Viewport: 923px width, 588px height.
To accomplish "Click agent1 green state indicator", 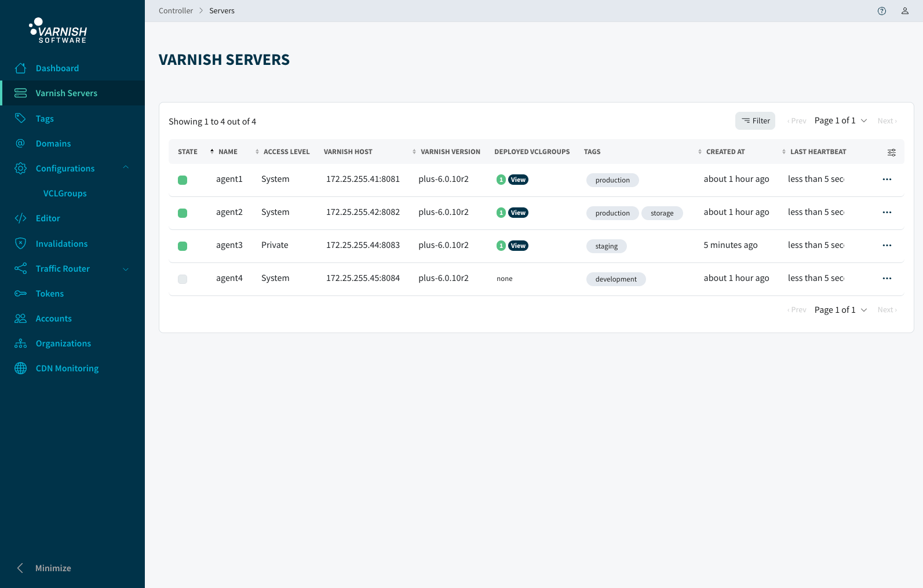I will pyautogui.click(x=183, y=180).
